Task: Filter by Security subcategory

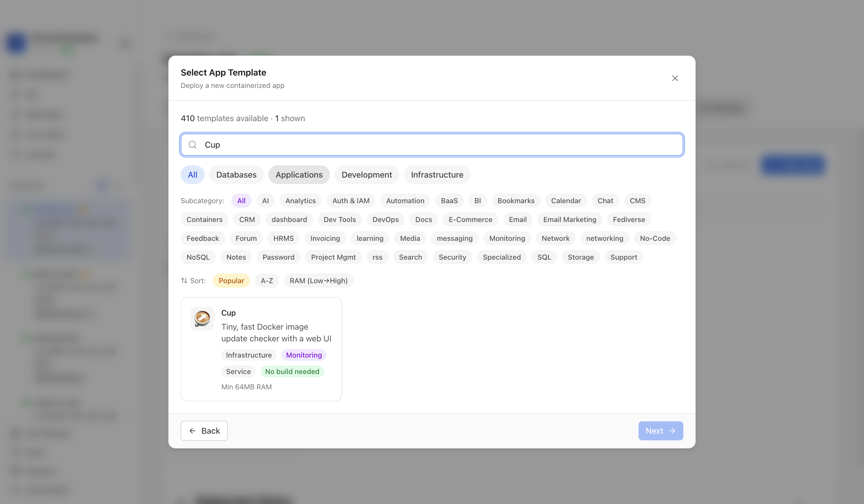Action: 452,257
